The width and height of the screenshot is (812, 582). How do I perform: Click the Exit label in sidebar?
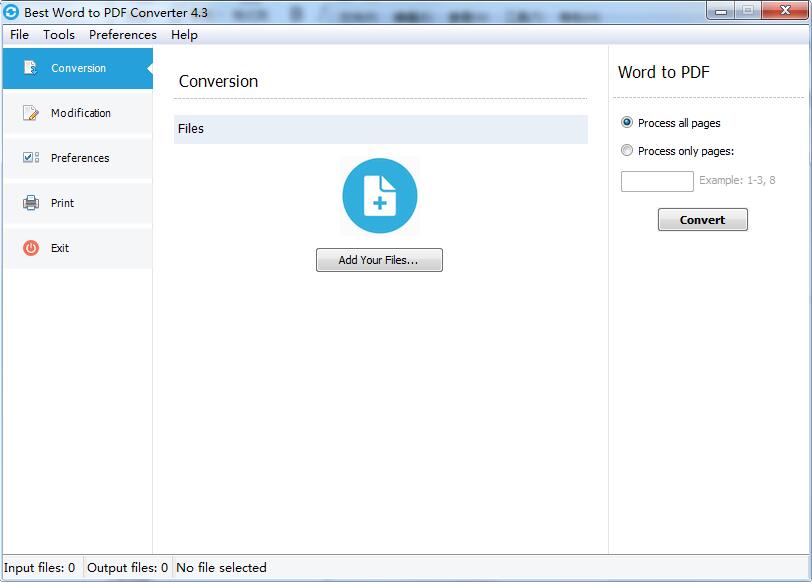pyautogui.click(x=60, y=248)
